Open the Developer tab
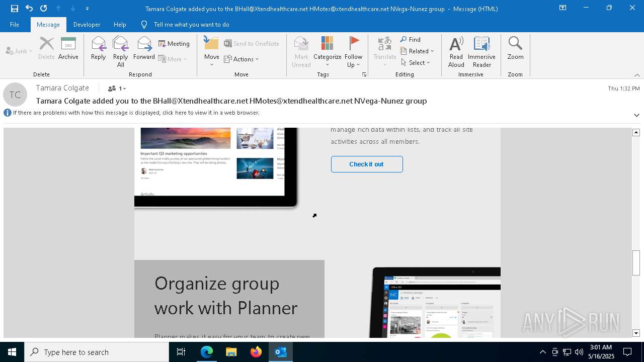The image size is (644, 362). point(87,24)
